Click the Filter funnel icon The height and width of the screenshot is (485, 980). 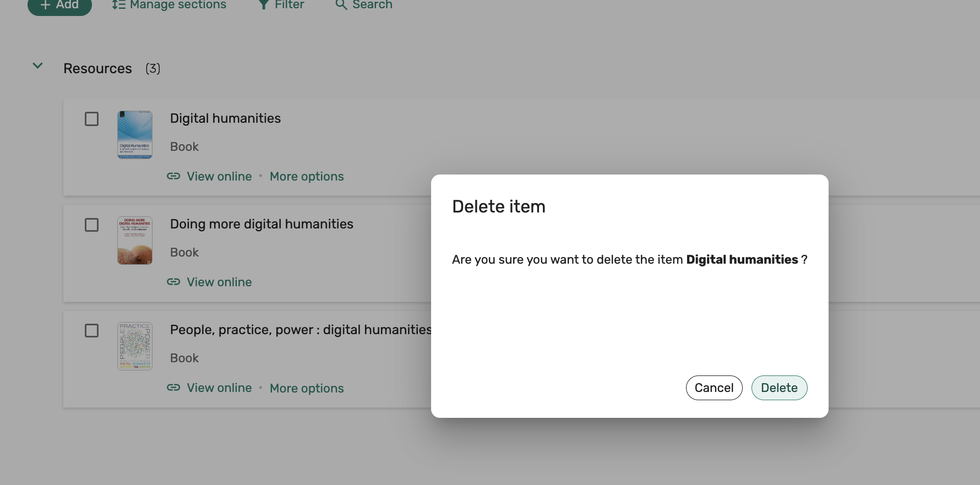coord(264,4)
